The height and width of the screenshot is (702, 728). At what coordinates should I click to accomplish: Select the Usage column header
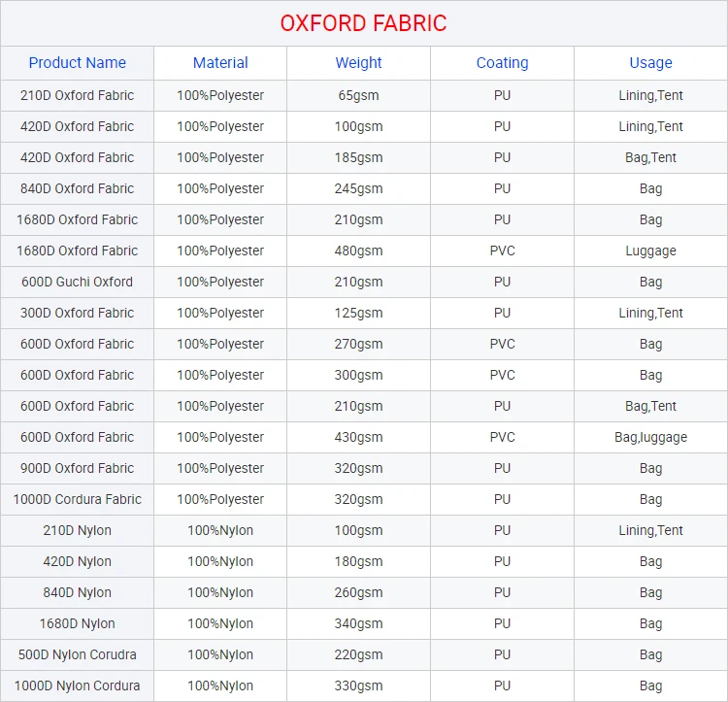pos(650,63)
